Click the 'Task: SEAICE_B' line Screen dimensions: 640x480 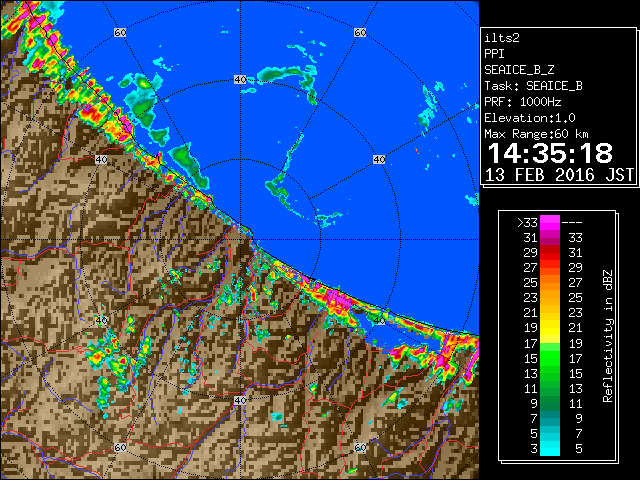pos(533,86)
